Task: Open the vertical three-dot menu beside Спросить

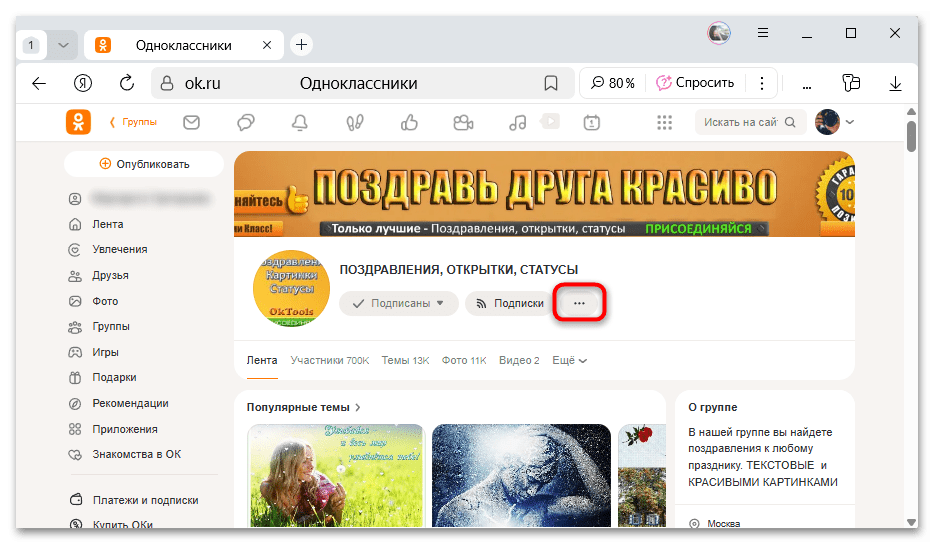Action: [x=762, y=83]
